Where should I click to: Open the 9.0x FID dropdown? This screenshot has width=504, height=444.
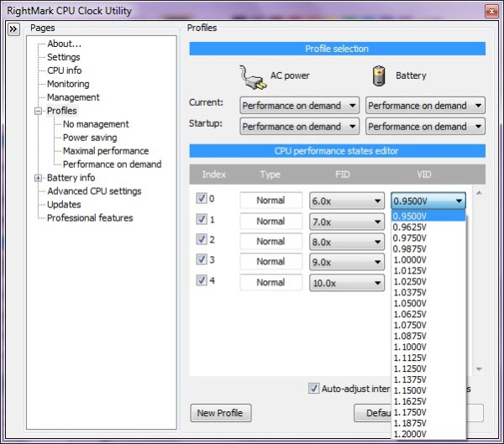[x=347, y=262]
